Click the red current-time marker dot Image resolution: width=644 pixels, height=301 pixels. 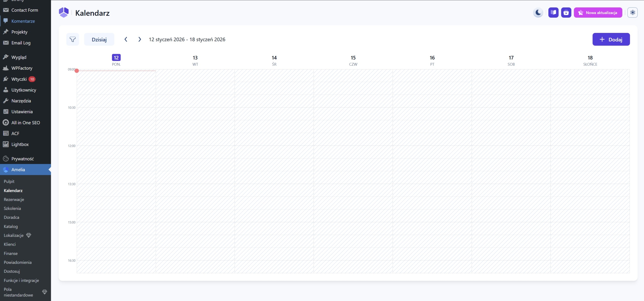[x=77, y=71]
